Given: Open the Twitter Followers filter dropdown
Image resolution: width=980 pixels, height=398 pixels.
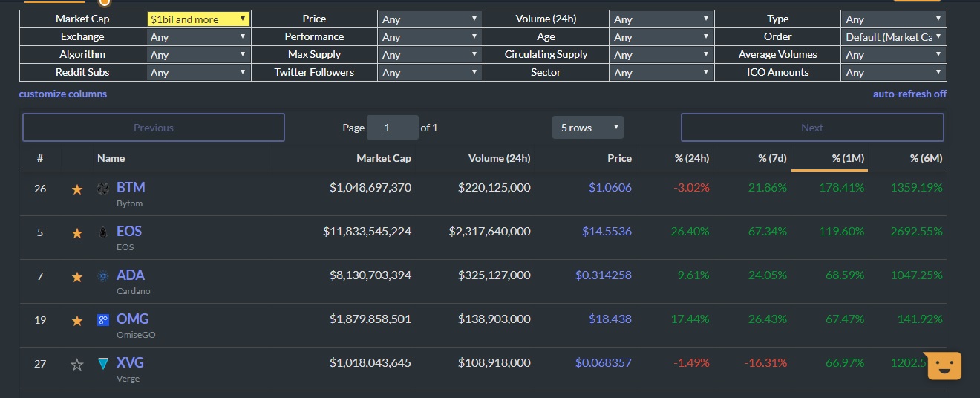Looking at the screenshot, I should click(430, 73).
